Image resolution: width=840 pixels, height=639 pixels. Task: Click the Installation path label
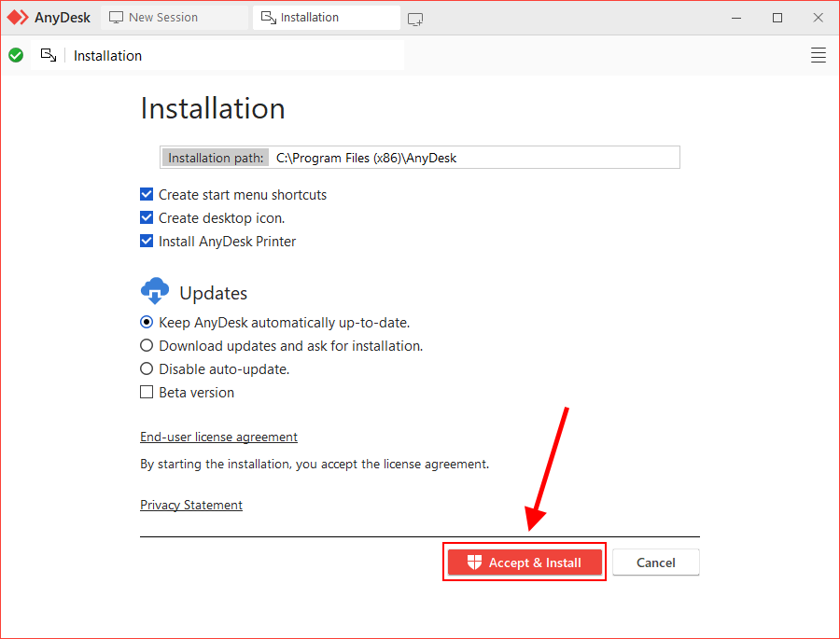(x=216, y=158)
